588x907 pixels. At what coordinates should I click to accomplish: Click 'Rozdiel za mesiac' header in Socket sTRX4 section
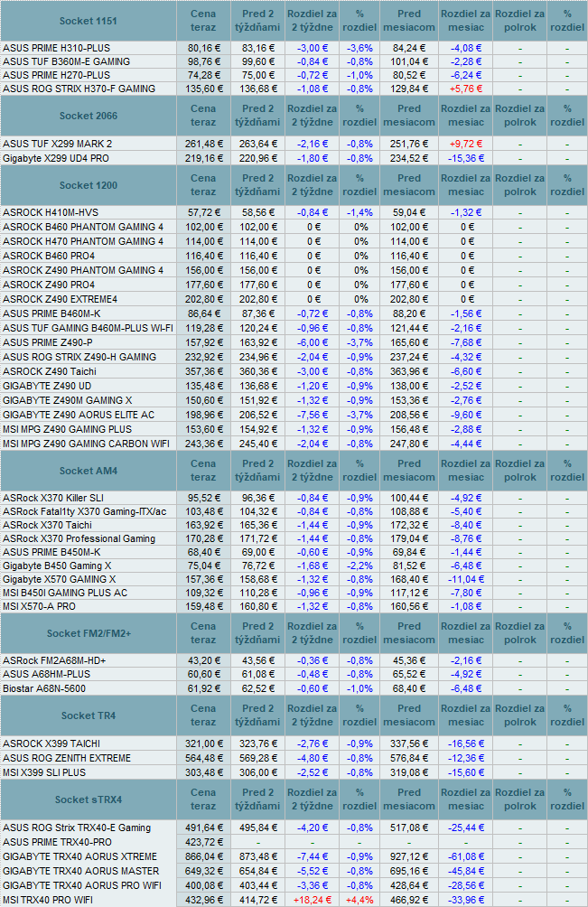465,800
